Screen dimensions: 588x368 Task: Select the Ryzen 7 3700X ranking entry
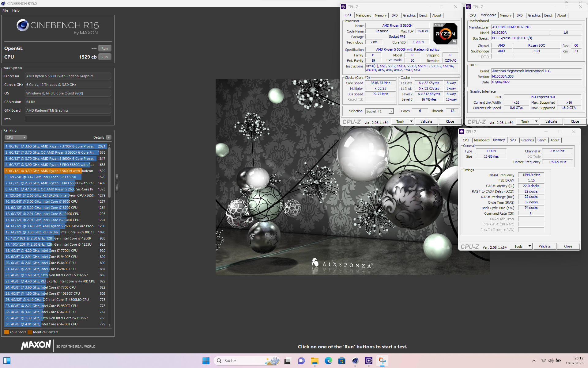(x=55, y=146)
